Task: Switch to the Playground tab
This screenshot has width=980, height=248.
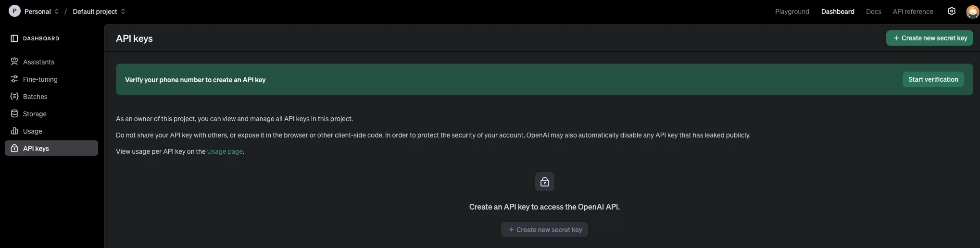Action: coord(792,12)
